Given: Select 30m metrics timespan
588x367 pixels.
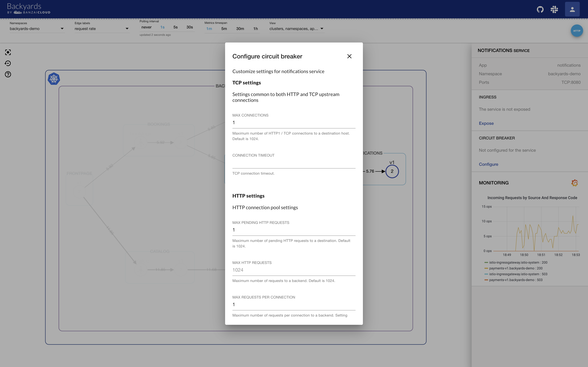Looking at the screenshot, I should tap(240, 29).
